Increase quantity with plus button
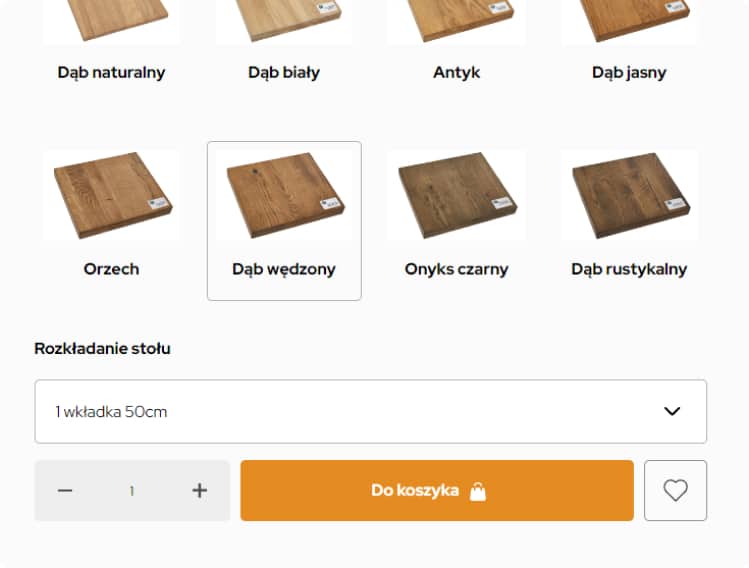 [199, 490]
